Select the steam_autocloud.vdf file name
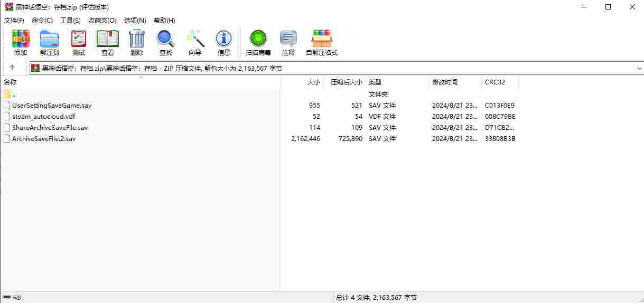The image size is (644, 303). pos(44,116)
